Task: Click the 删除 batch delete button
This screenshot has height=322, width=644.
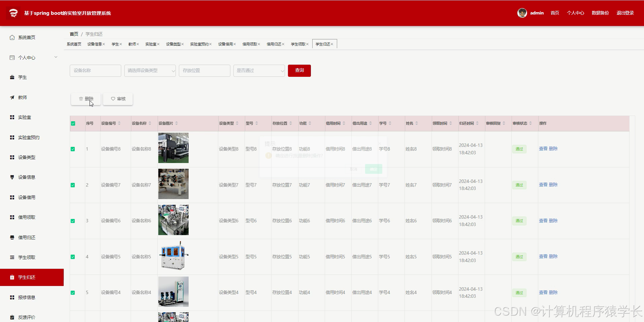Action: point(86,99)
